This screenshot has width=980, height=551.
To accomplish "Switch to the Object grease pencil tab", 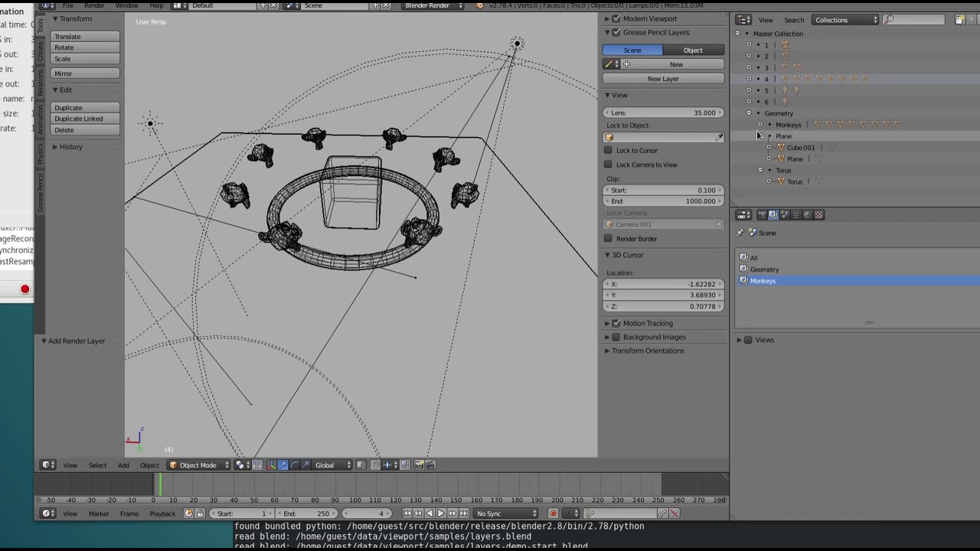I will point(693,51).
